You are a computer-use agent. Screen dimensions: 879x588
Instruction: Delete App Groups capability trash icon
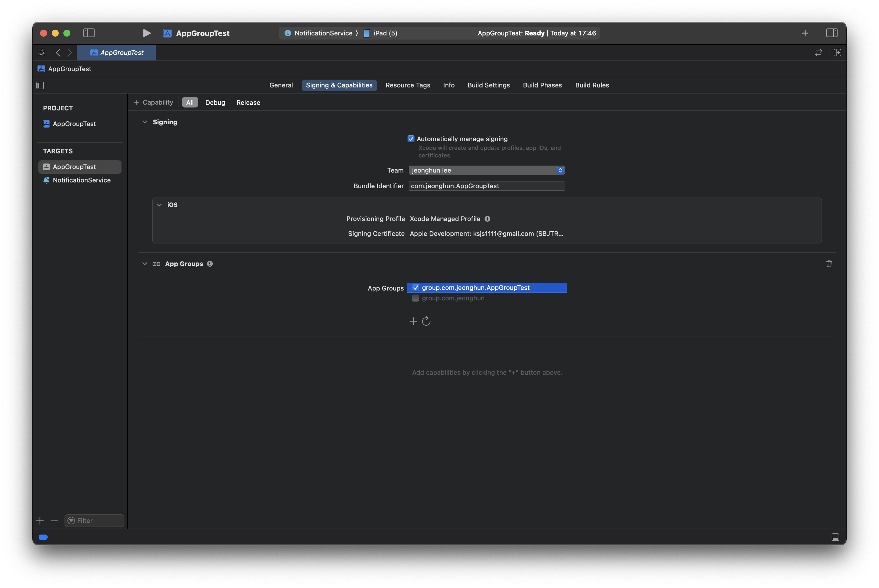pos(829,263)
